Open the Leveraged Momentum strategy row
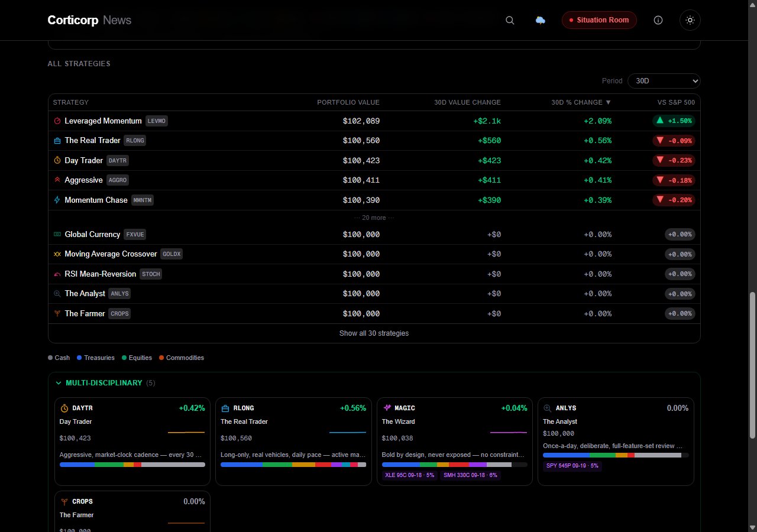This screenshot has height=532, width=757. 374,121
